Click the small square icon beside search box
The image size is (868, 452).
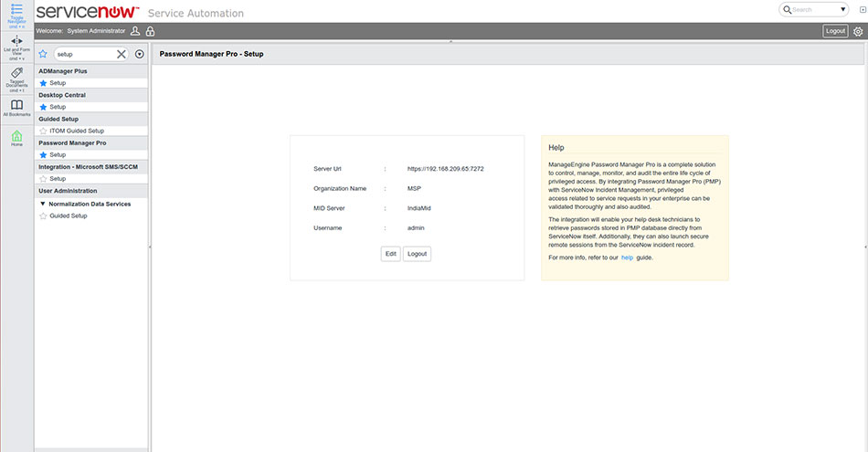point(863,9)
